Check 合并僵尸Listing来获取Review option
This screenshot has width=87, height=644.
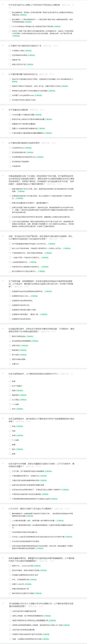click(10, 95)
